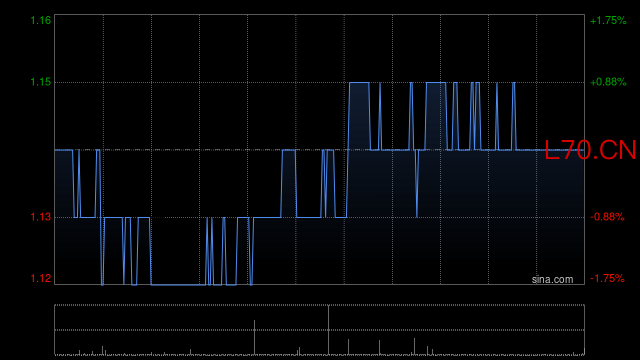
Task: Click the 1.12 price axis label
Action: point(41,278)
